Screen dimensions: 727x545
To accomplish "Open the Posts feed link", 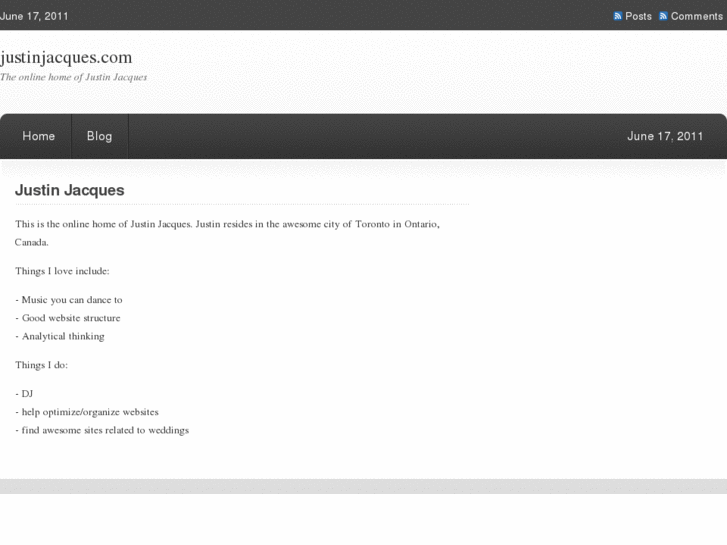I will (x=638, y=16).
